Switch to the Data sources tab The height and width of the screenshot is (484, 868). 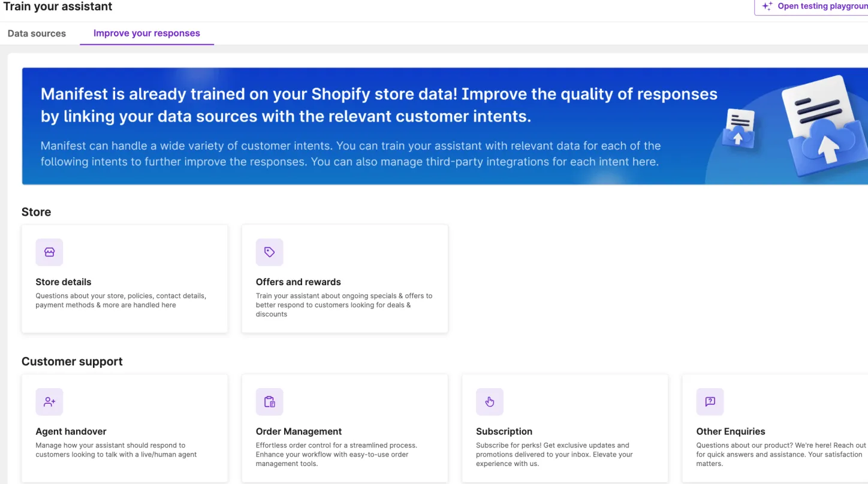pos(37,34)
